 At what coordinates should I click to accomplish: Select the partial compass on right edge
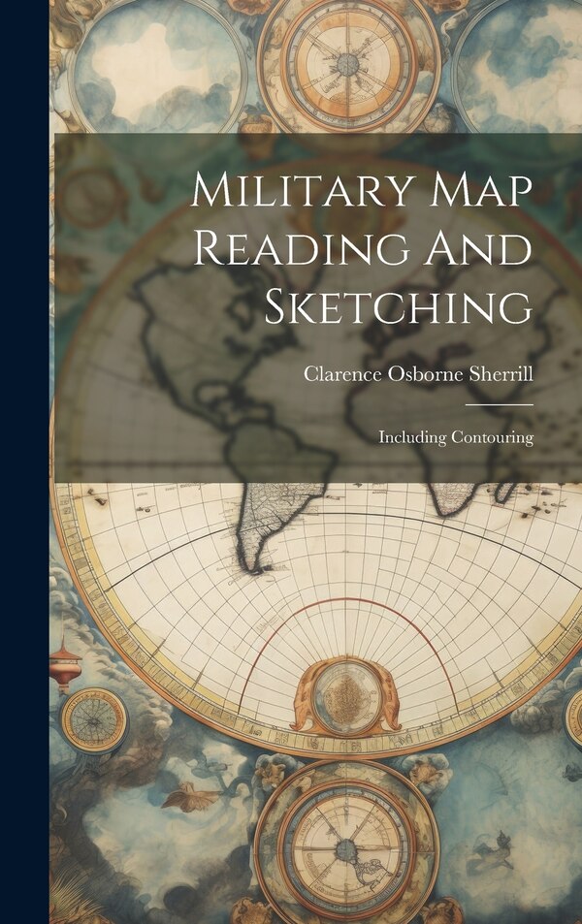[573, 717]
